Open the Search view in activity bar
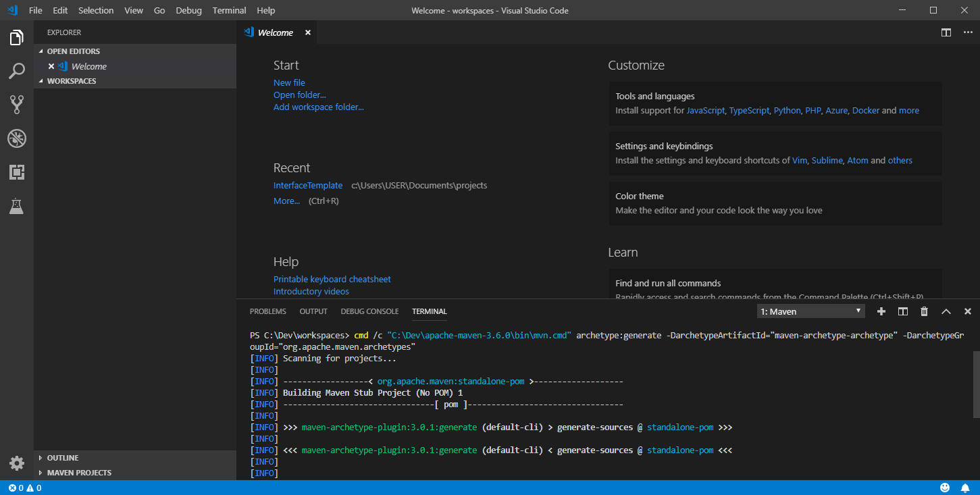The image size is (980, 495). 17,71
